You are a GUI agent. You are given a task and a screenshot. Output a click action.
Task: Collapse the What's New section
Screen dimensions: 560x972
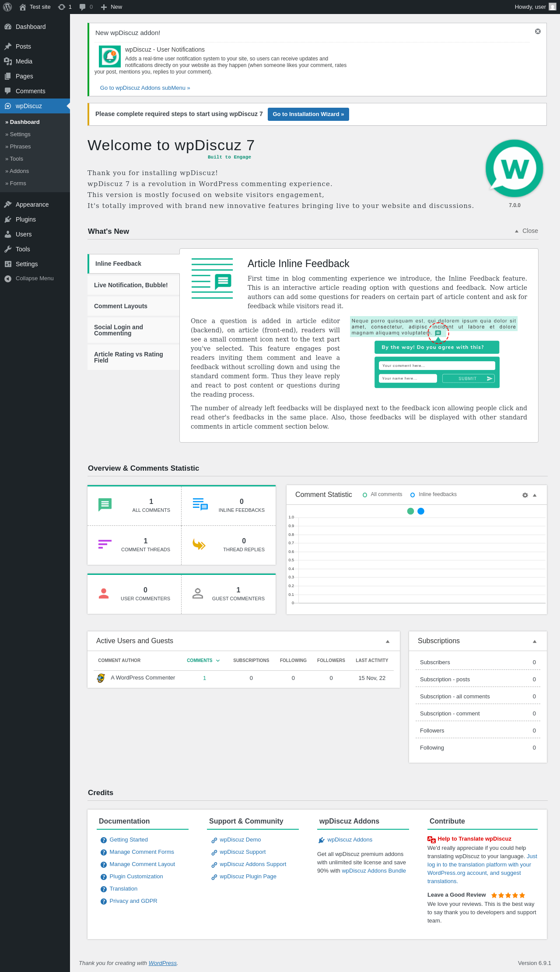click(526, 231)
